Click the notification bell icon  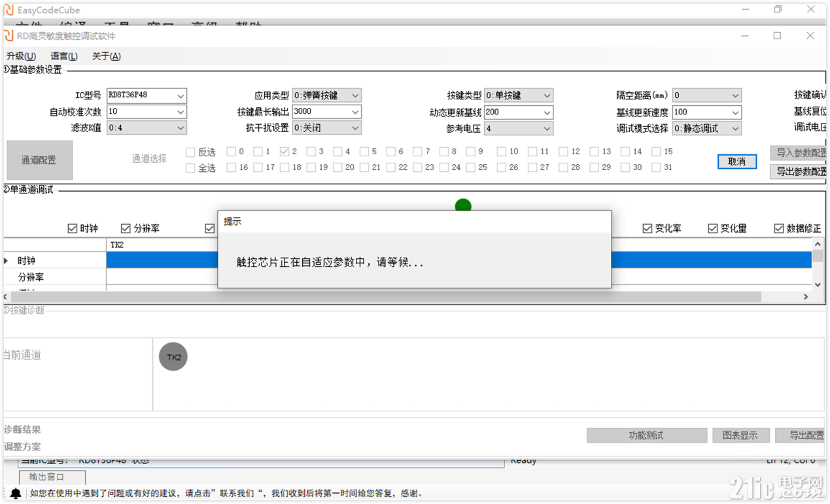(x=16, y=494)
